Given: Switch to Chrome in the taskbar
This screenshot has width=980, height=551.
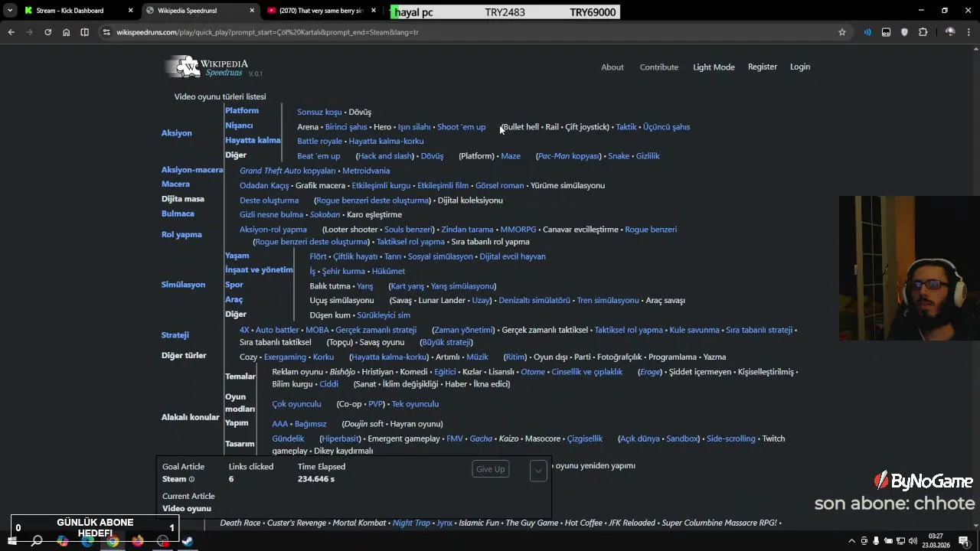Looking at the screenshot, I should pyautogui.click(x=113, y=541).
